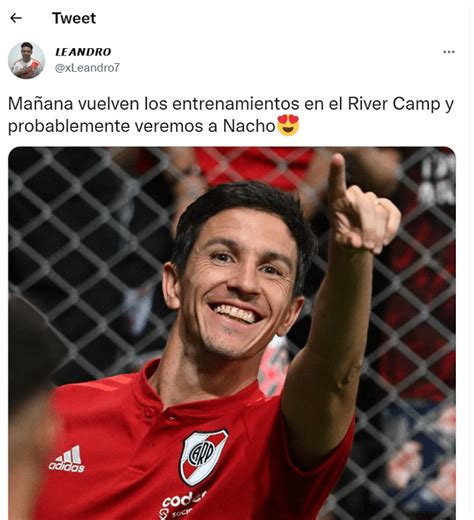474x520 pixels.
Task: Open LEANDRO's profile avatar
Action: point(26,60)
